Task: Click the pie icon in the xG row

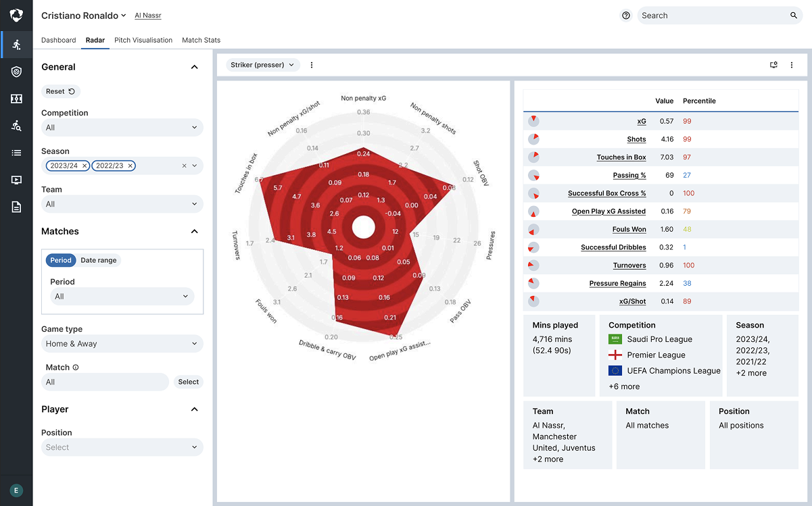Action: (x=533, y=121)
